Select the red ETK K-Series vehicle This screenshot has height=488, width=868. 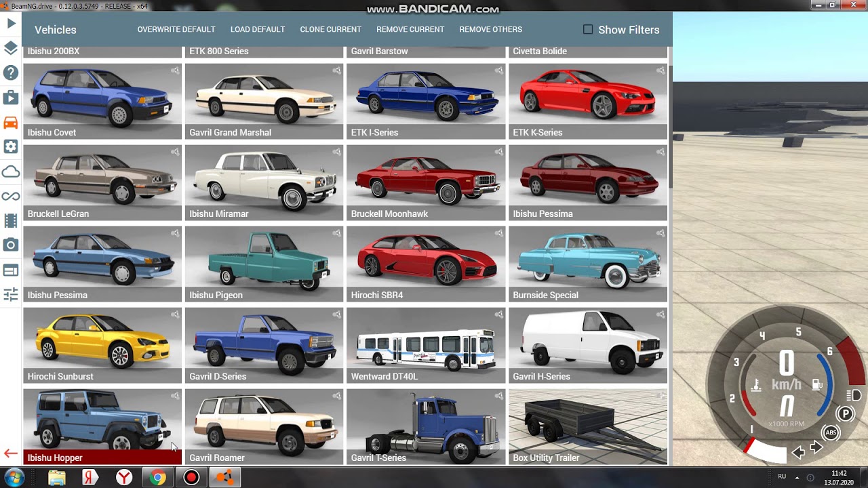click(588, 102)
